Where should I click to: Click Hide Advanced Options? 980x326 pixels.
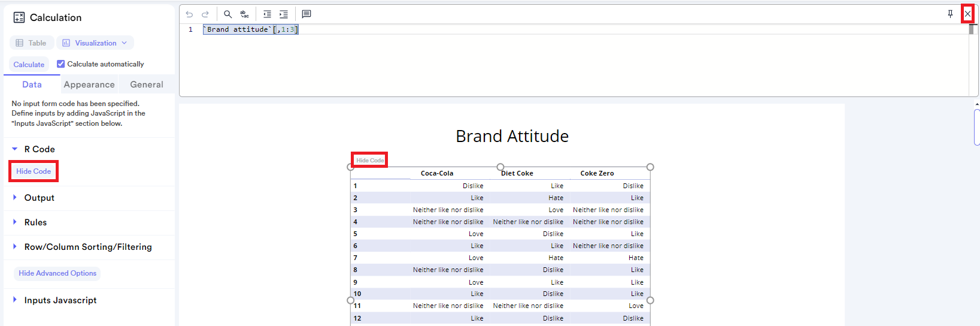tap(57, 273)
